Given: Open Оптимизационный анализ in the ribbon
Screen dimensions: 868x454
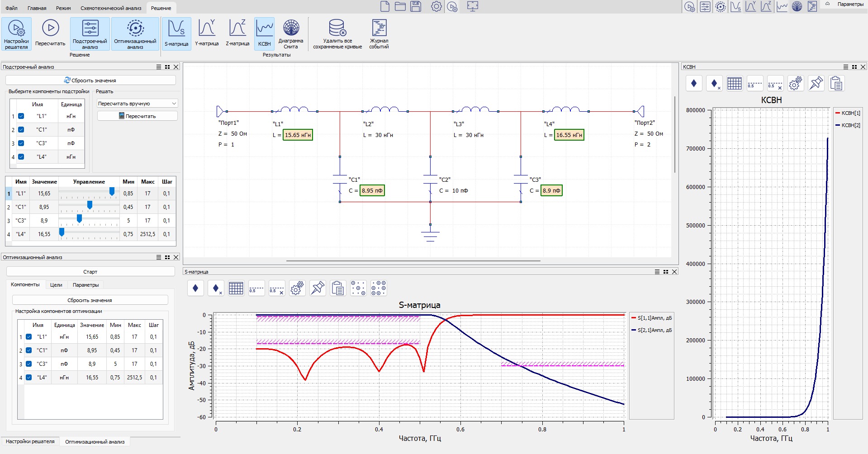Looking at the screenshot, I should tap(135, 28).
